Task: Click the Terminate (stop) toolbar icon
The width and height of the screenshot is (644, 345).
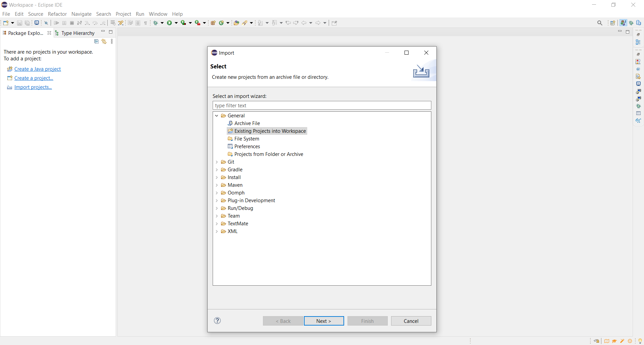Action: [x=72, y=23]
